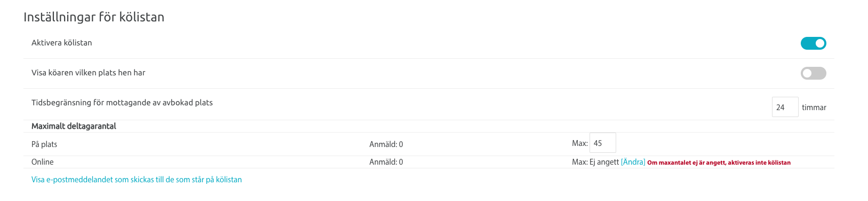Disable the Aktivera kölistan switch
Screen dimensions: 868x201
(813, 43)
